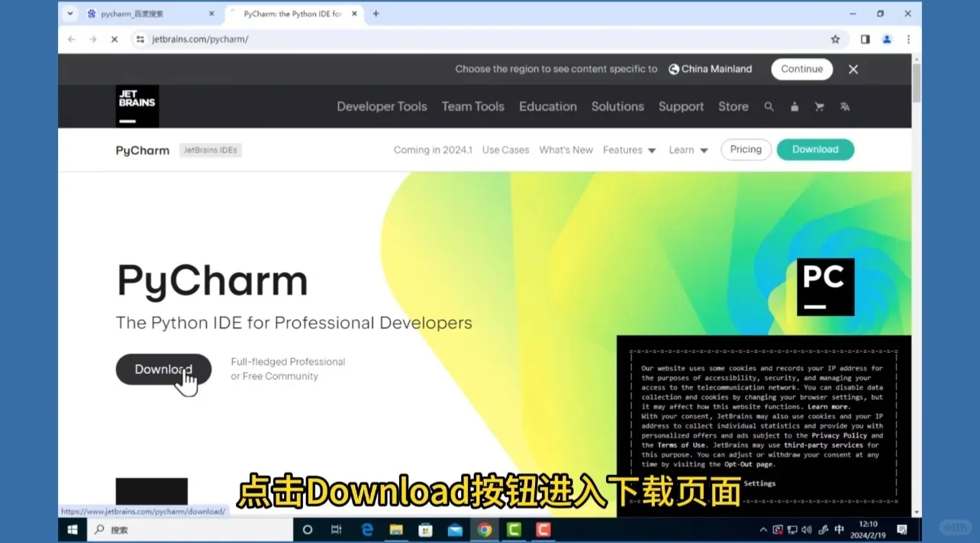The height and width of the screenshot is (543, 980).
Task: Click the Download button in the hero section
Action: 163,369
